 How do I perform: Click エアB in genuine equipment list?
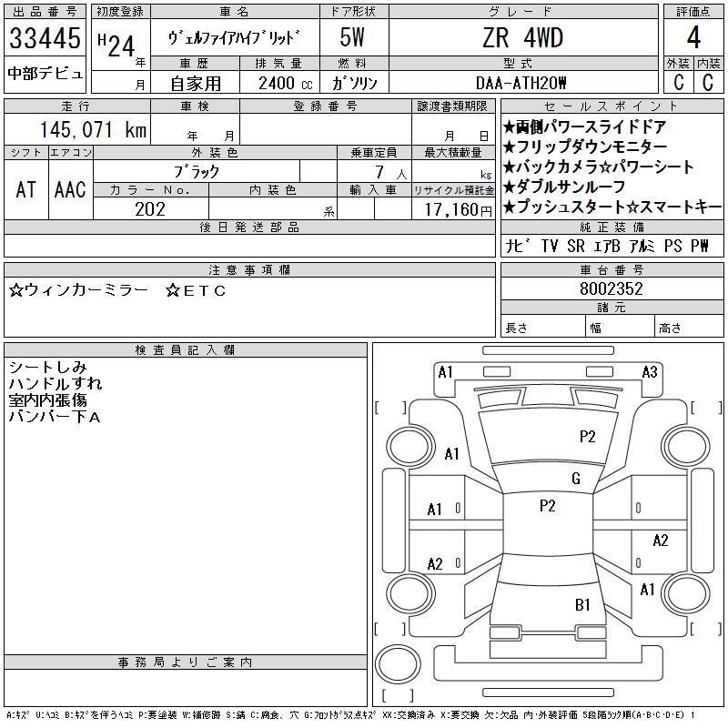[607, 246]
